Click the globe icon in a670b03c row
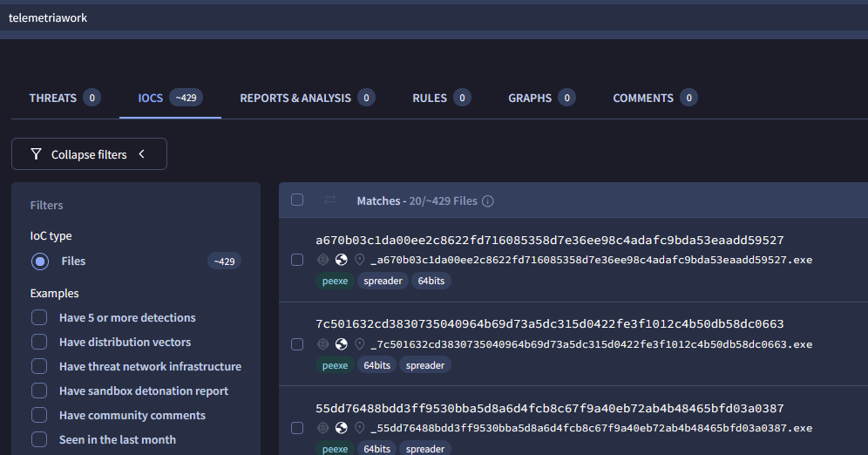This screenshot has width=868, height=455. click(342, 259)
